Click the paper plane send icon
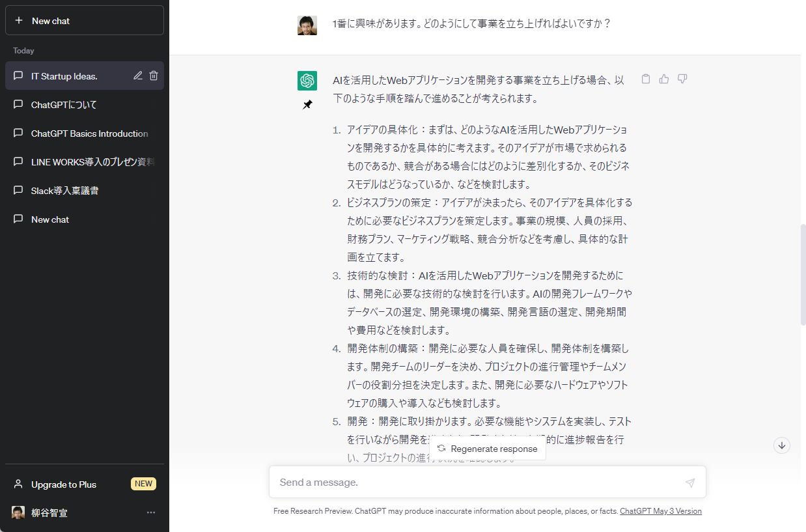 [689, 482]
